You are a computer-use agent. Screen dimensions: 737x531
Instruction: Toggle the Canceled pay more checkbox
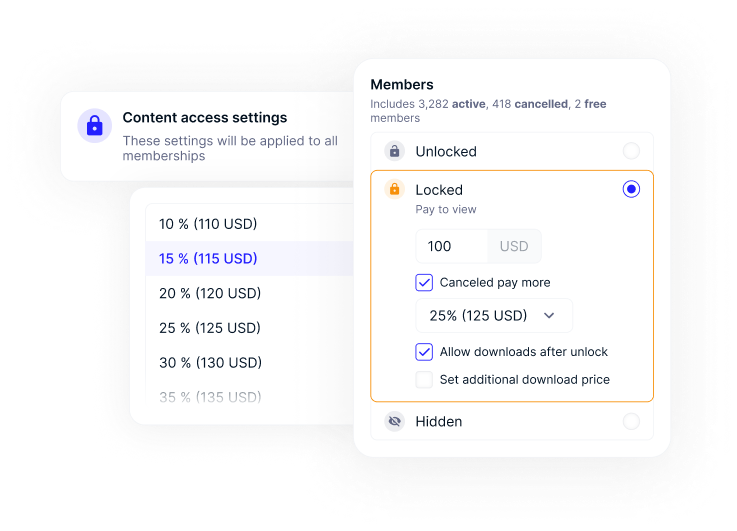pos(424,282)
